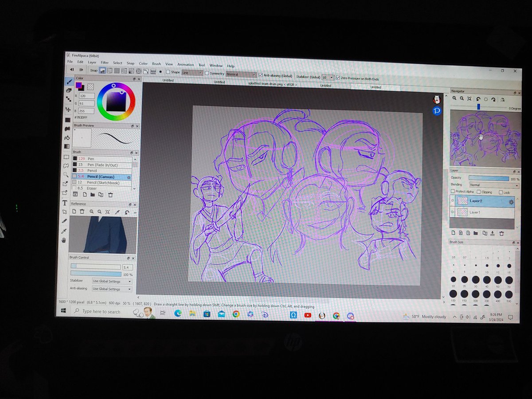This screenshot has width=532, height=399.
Task: Rotate canvas right in the Navigator
Action: click(x=493, y=99)
